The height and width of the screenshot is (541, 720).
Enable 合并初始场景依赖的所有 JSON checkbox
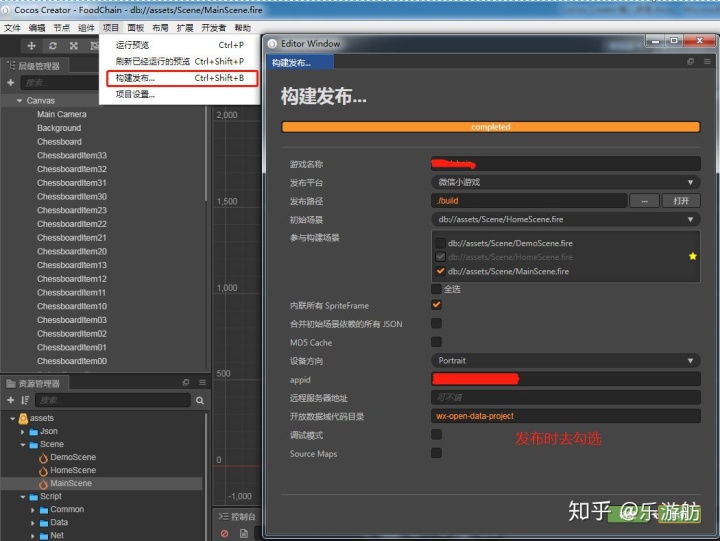pos(436,323)
